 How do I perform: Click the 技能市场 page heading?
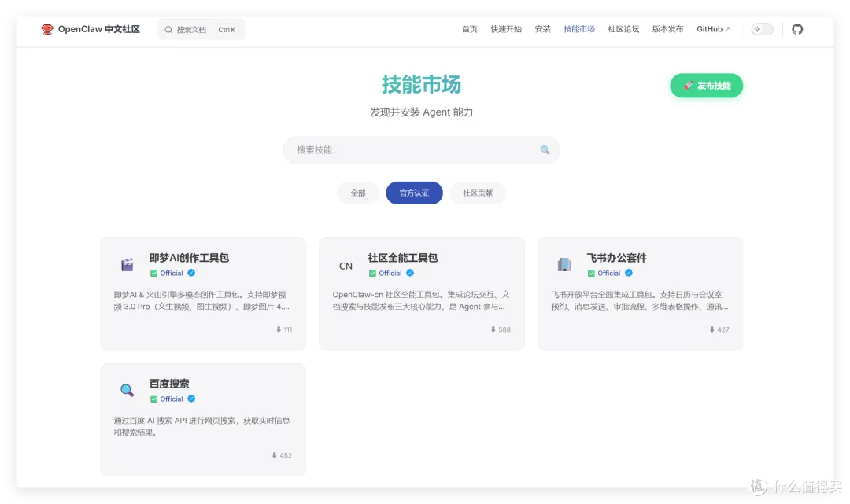pyautogui.click(x=421, y=84)
